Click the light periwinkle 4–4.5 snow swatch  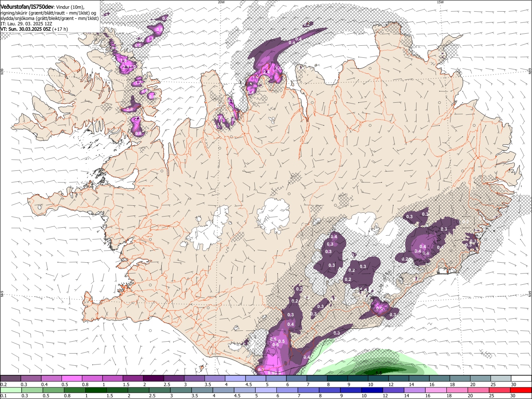point(235,378)
